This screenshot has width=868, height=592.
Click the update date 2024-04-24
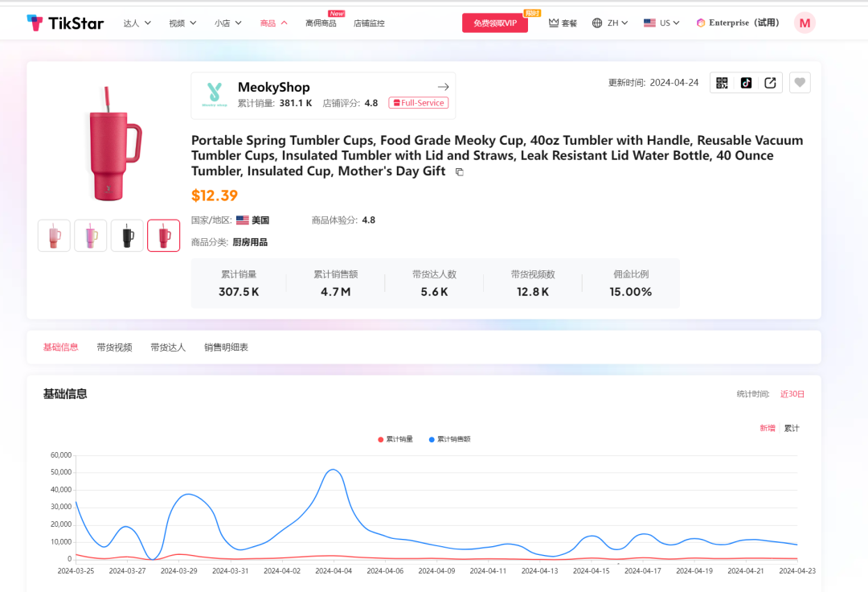[x=674, y=83]
